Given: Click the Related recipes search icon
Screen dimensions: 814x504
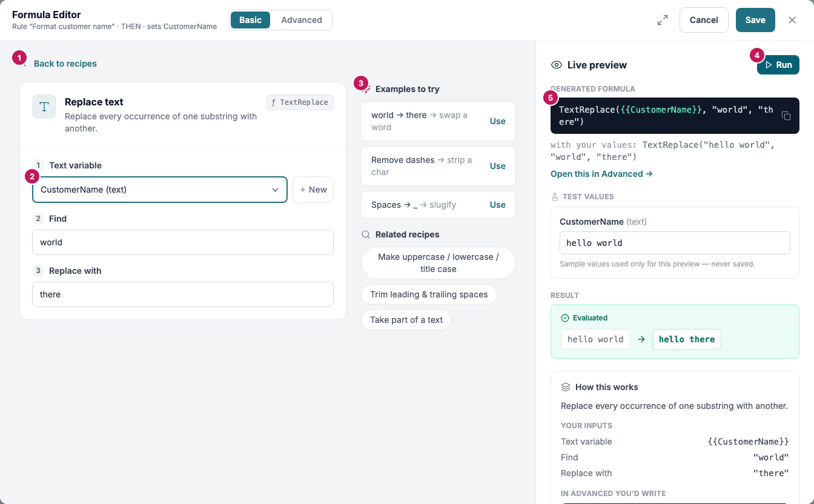Looking at the screenshot, I should coord(366,234).
